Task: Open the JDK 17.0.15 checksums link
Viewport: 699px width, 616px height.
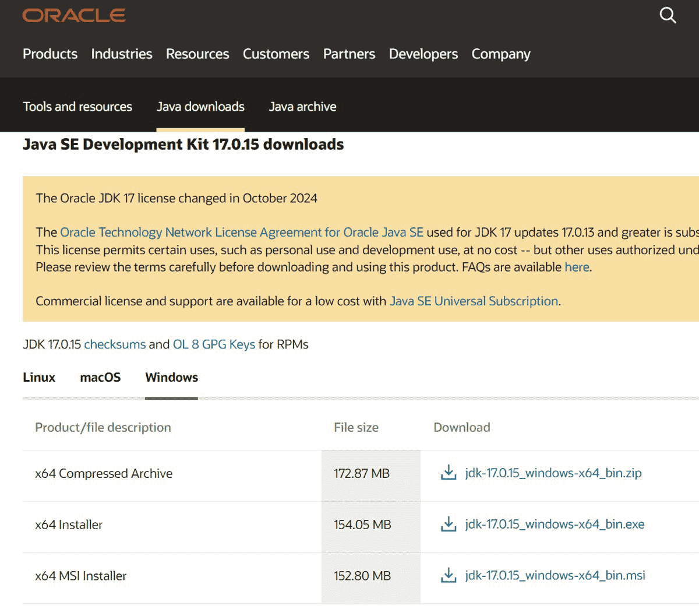Action: [x=115, y=344]
